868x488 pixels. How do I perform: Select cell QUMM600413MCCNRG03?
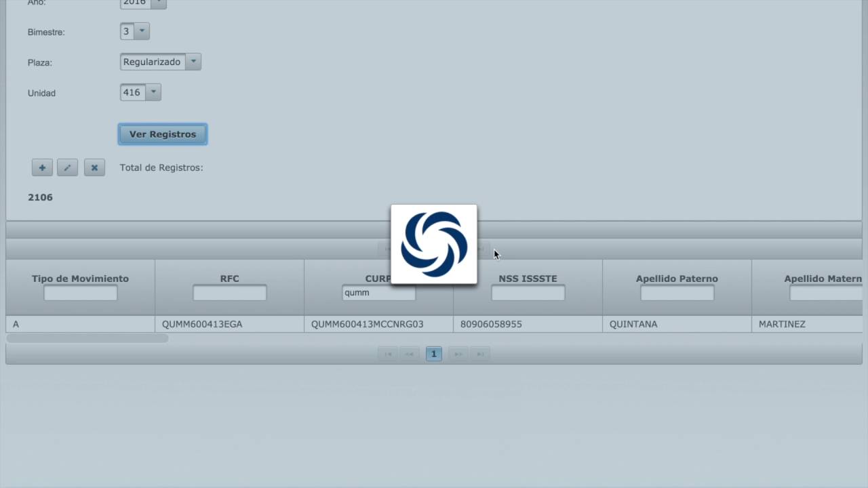point(367,324)
